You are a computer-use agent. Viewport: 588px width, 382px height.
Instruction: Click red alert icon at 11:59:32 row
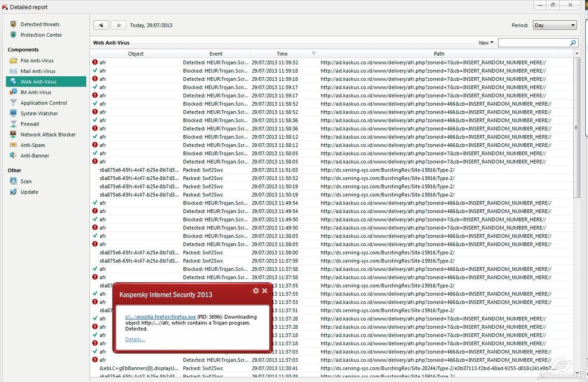[95, 62]
